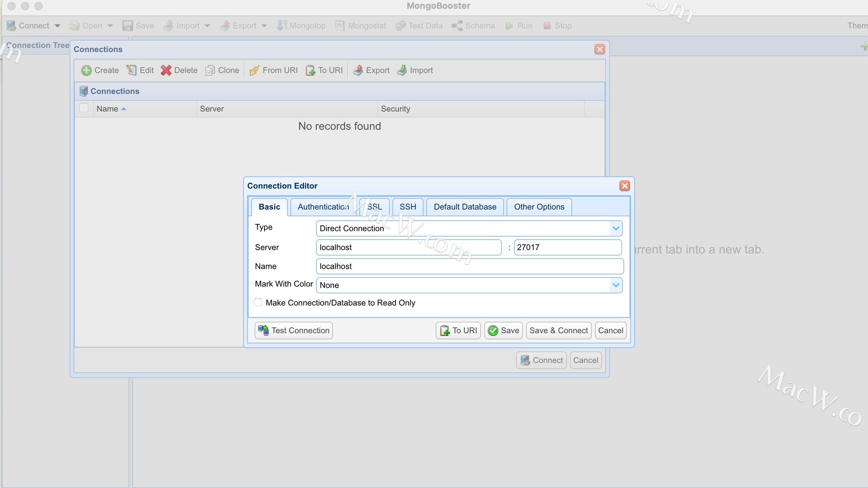Switch to the Authentication tab
Viewport: 868px width, 488px height.
tap(323, 207)
